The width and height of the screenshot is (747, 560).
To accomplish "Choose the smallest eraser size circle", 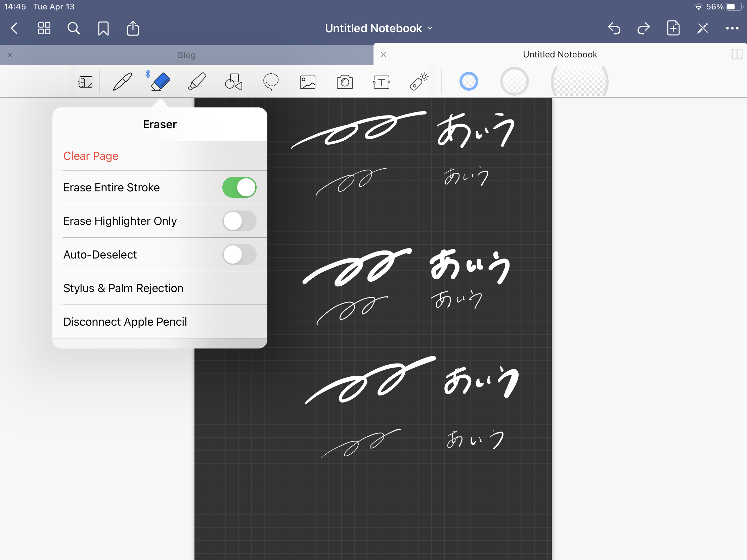I will point(469,81).
